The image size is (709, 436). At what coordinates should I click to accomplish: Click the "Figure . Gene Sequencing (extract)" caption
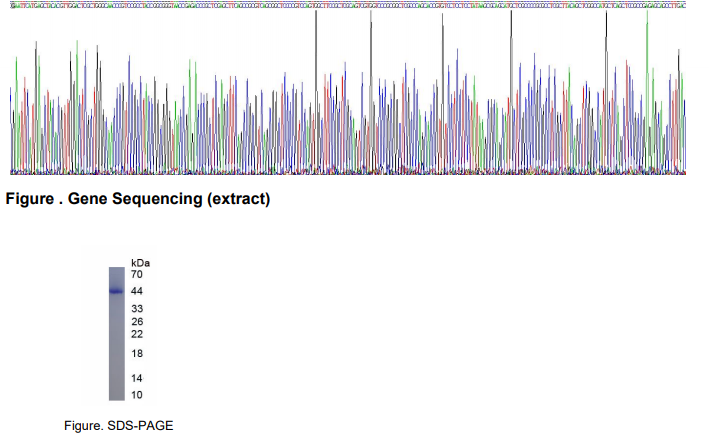tap(138, 199)
